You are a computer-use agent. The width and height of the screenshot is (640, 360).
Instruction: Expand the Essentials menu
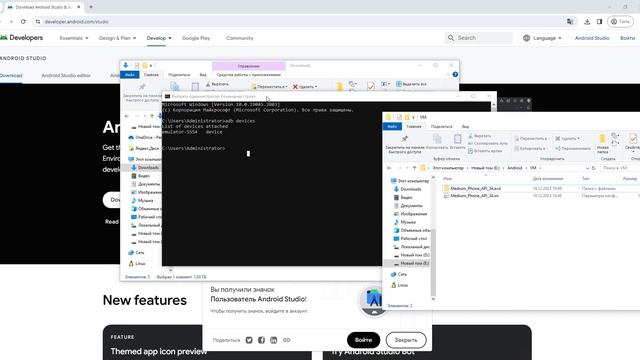(74, 38)
